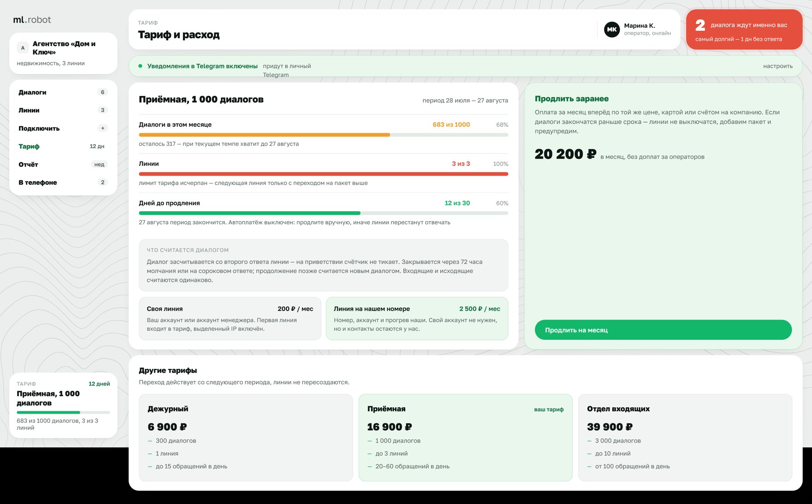The height and width of the screenshot is (504, 812).
Task: Click the ЧТО СЧИТАЕТСЯ ДИАЛОГОМ info box
Action: 323,265
